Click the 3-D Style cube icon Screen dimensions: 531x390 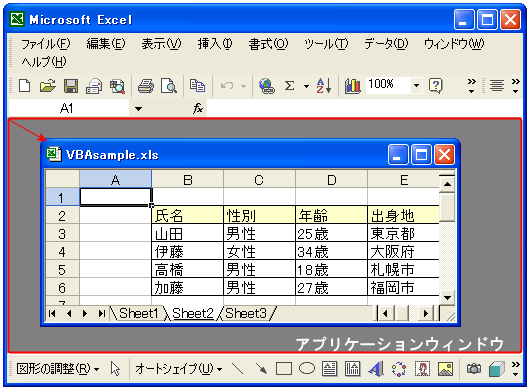pyautogui.click(x=497, y=369)
